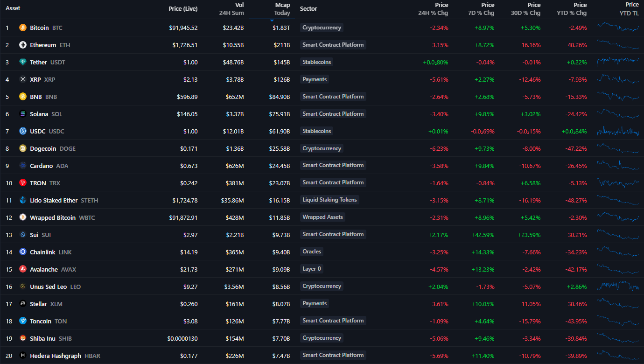Sort by Mcap Today column header
Image resolution: width=644 pixels, height=364 pixels.
[x=282, y=9]
